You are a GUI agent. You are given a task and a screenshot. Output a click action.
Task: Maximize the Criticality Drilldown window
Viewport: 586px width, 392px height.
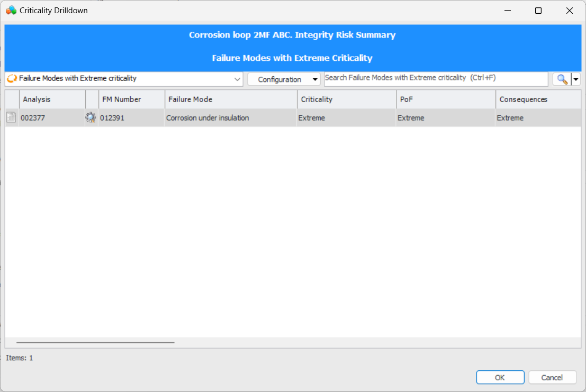538,11
